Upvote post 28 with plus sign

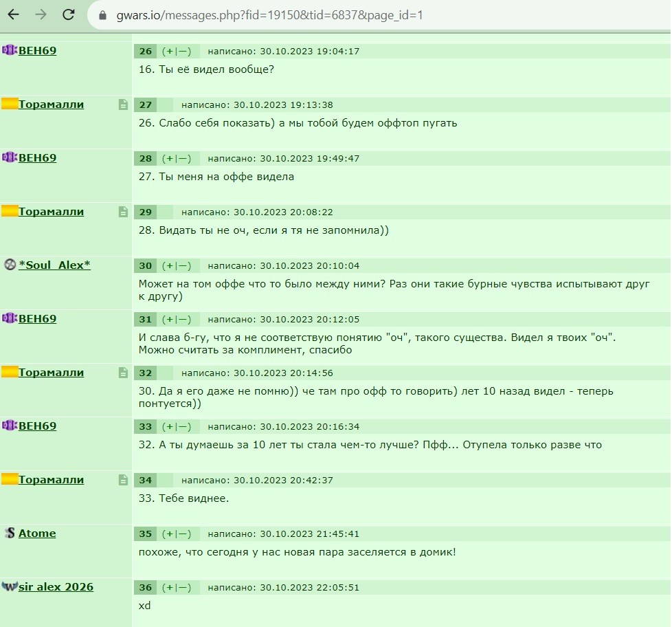[170, 158]
